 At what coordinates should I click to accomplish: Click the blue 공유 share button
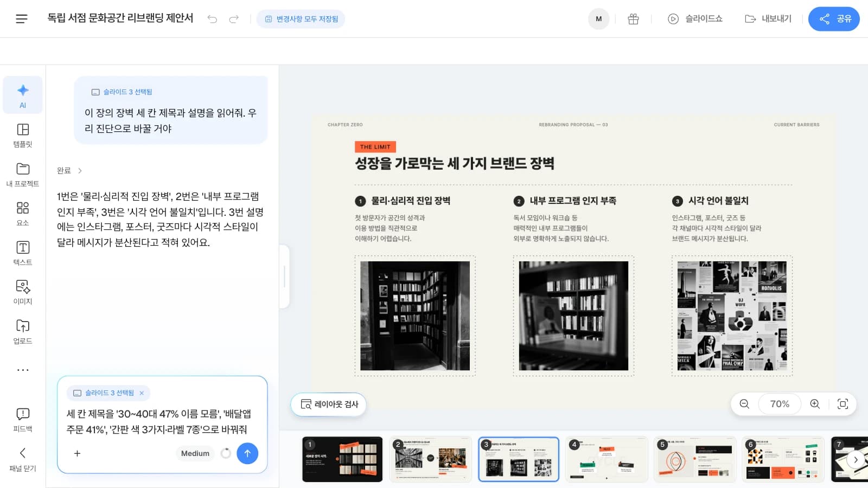pyautogui.click(x=834, y=19)
